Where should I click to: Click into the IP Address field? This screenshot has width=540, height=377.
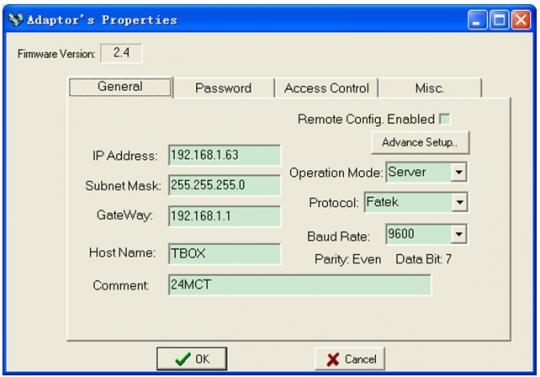[x=225, y=155]
